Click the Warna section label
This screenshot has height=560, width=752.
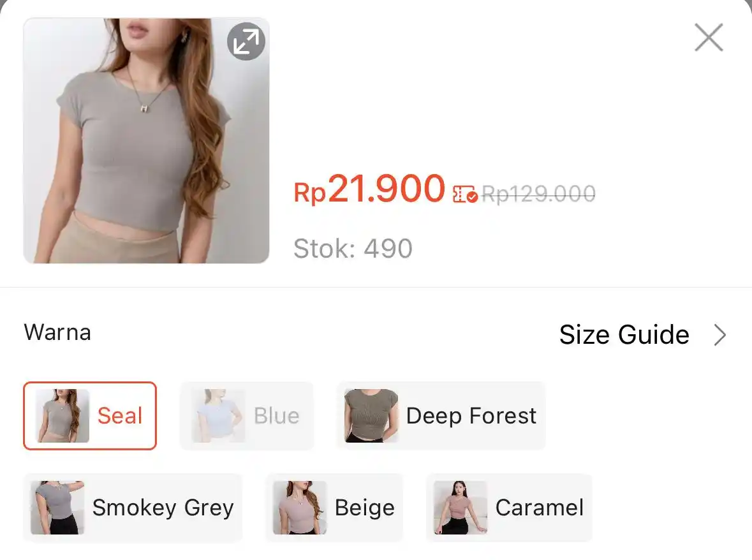pyautogui.click(x=57, y=332)
